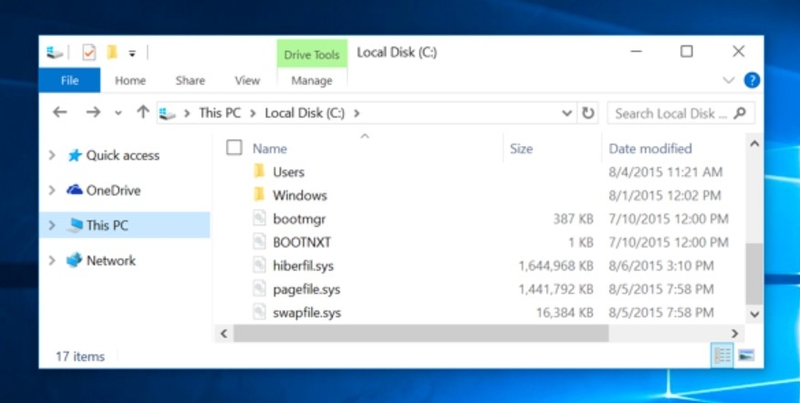
Task: Go up one folder level
Action: [143, 112]
